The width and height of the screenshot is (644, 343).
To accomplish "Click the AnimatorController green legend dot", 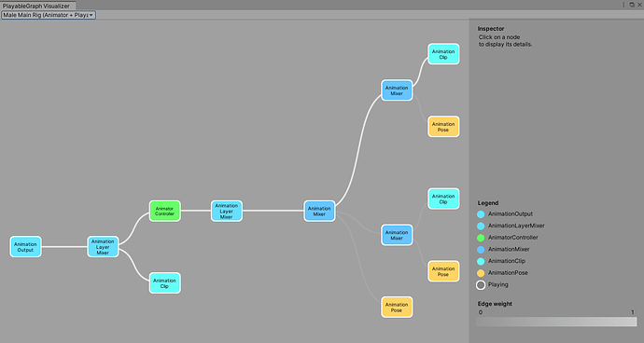I will pos(481,238).
